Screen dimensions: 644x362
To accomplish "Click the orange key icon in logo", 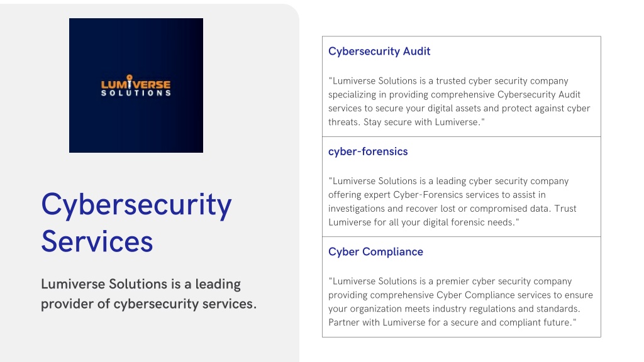I will (130, 81).
